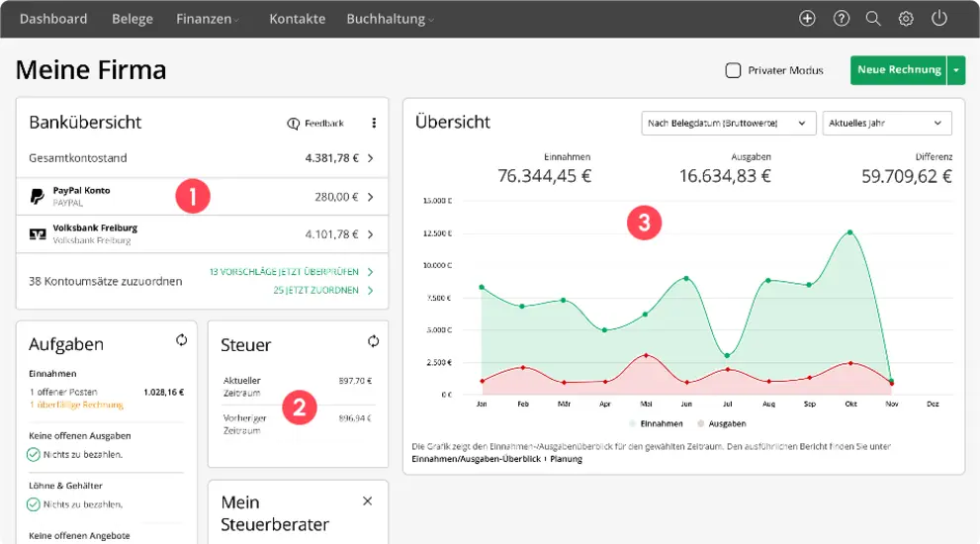This screenshot has width=980, height=544.
Task: Open the Nach Belegdatum dropdown
Action: (728, 123)
